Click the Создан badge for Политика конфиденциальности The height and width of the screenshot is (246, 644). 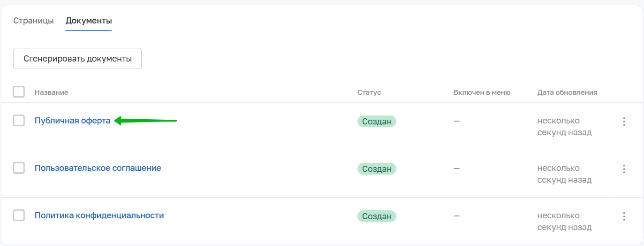coord(377,216)
